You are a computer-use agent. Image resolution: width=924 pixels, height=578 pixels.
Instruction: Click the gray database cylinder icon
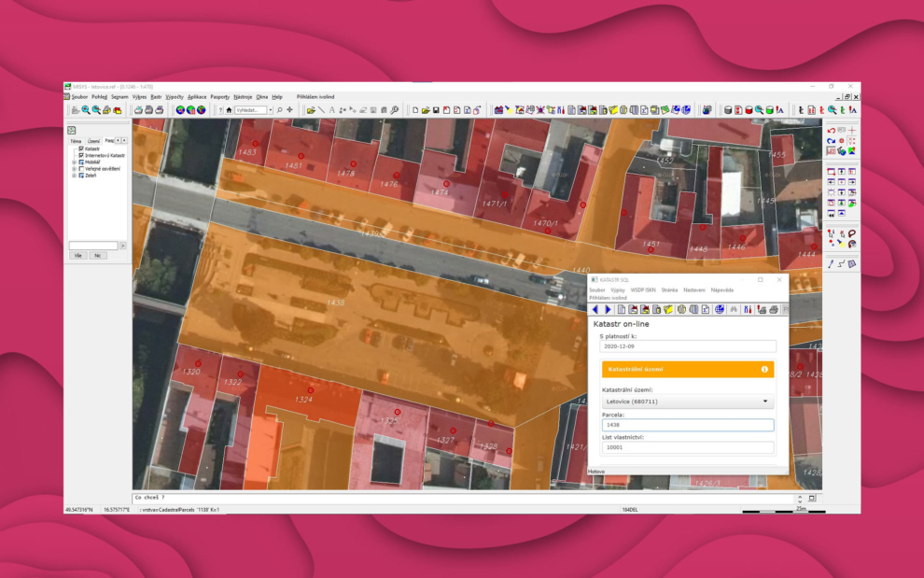728,109
